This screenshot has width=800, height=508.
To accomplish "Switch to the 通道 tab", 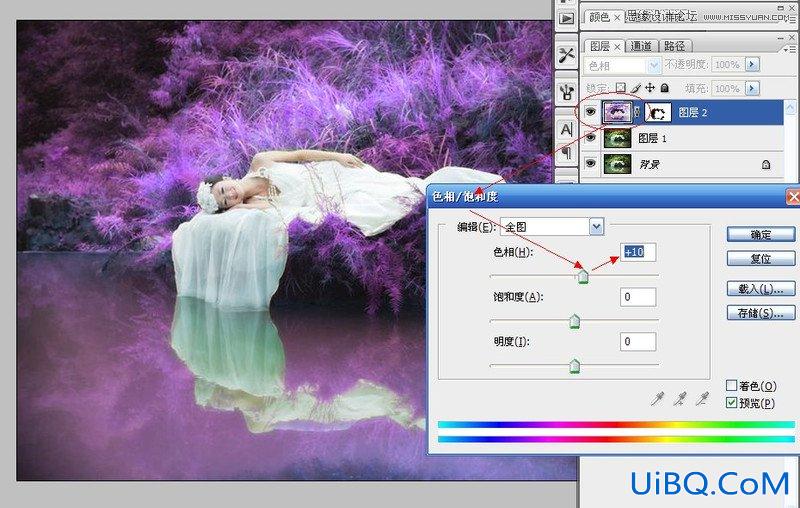I will [x=641, y=46].
